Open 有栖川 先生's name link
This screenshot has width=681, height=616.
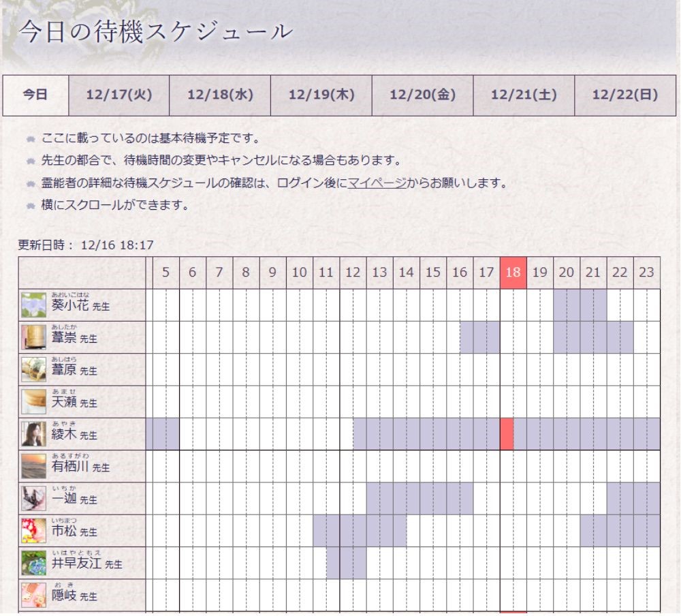coord(80,467)
